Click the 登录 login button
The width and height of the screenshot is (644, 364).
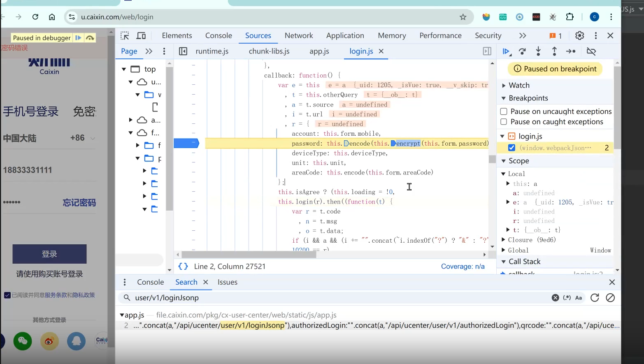coord(49,254)
